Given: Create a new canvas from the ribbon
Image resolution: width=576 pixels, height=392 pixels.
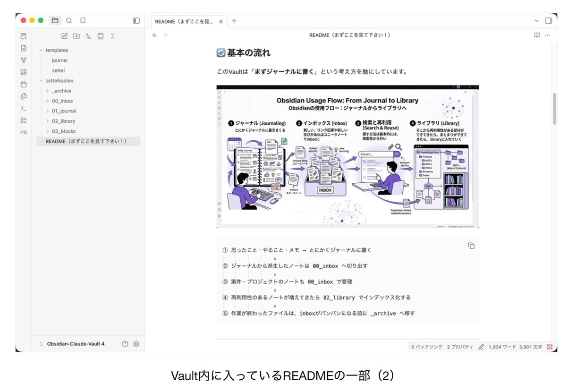Looking at the screenshot, I should click(x=24, y=72).
